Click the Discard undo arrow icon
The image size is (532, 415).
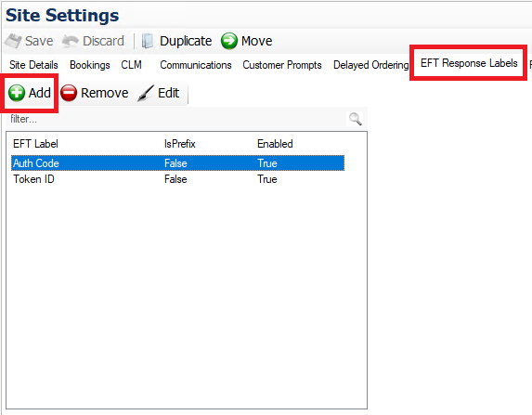[x=71, y=41]
